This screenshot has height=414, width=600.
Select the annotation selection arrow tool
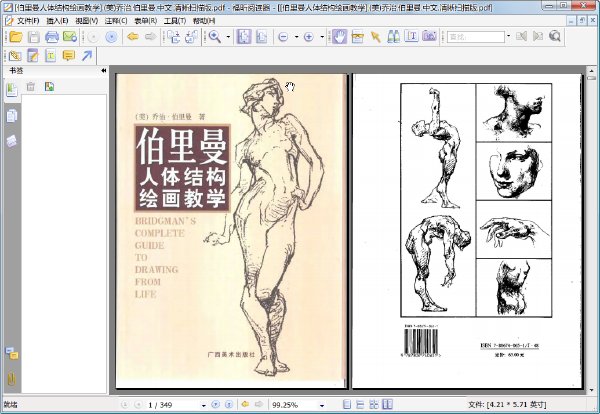click(x=376, y=37)
